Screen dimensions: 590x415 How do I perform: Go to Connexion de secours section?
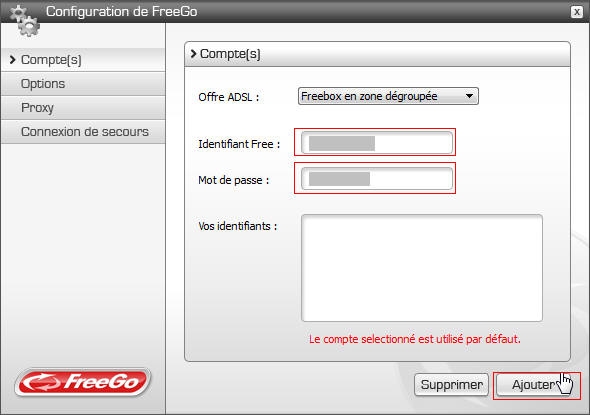pyautogui.click(x=83, y=132)
